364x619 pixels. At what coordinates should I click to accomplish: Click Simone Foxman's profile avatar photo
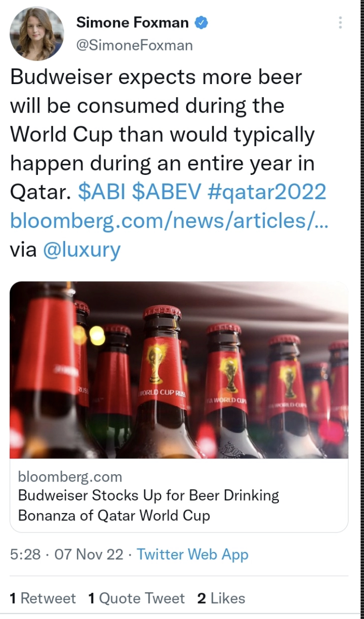pyautogui.click(x=37, y=34)
